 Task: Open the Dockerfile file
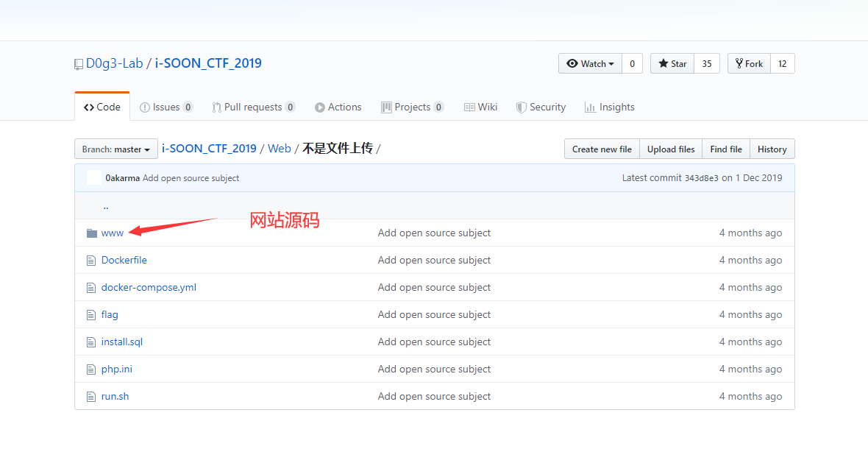pos(124,261)
